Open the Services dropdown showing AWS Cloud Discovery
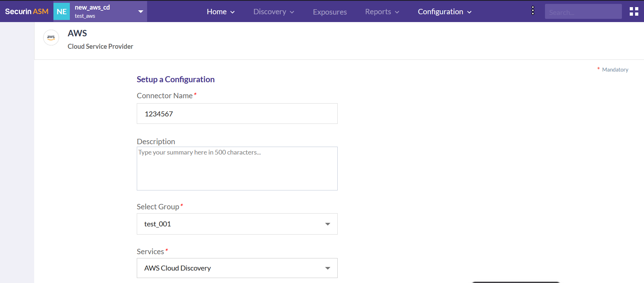Viewport: 644px width, 283px height. [x=237, y=268]
